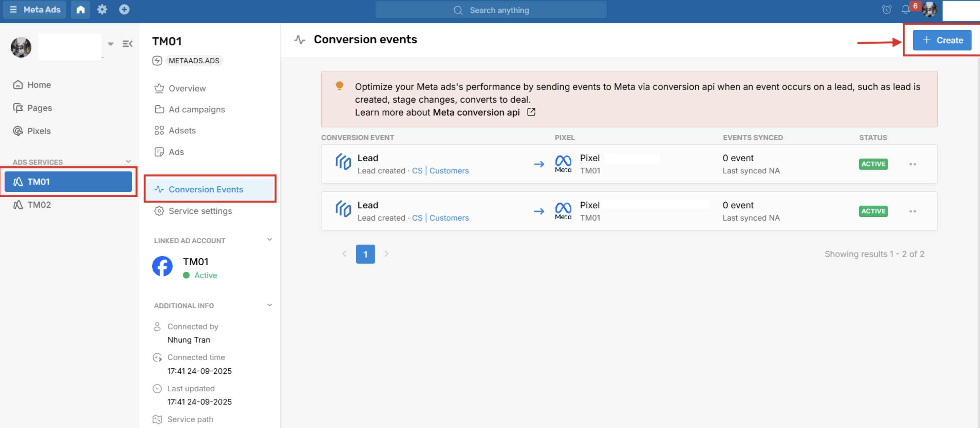Open options for second Lead event
Viewport: 980px width, 428px height.
(912, 211)
